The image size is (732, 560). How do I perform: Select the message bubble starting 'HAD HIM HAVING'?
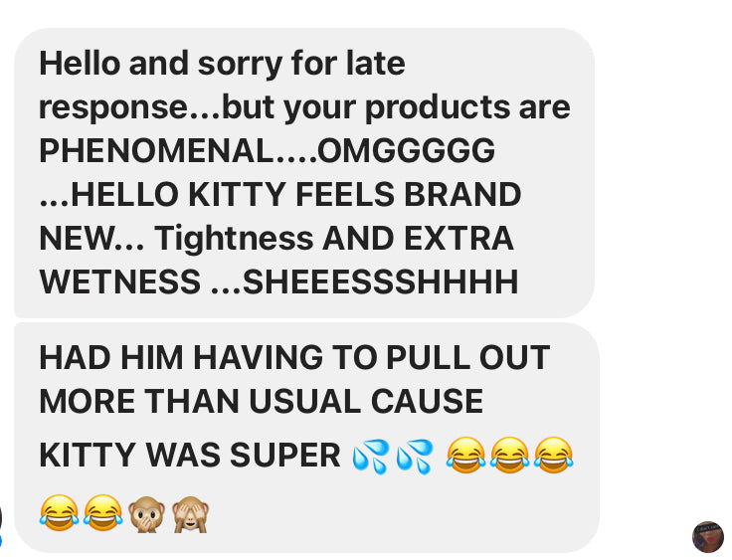tap(306, 438)
